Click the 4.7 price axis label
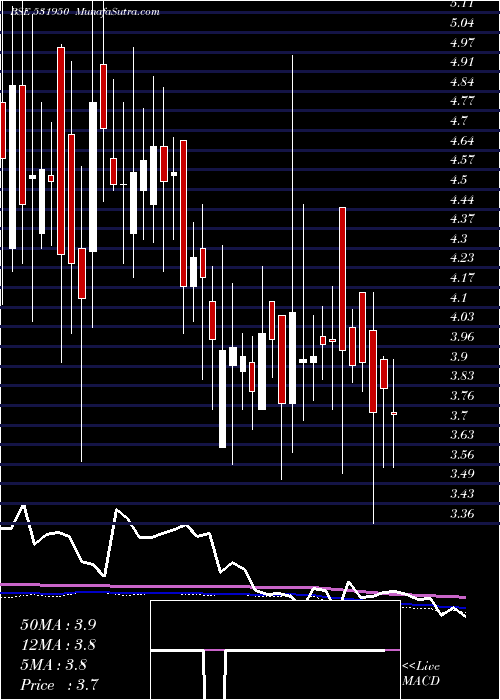Viewport: 500px width, 700px height. click(x=458, y=120)
